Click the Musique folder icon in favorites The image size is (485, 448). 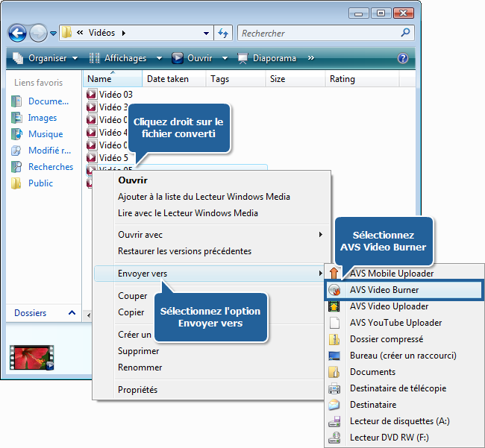(16, 134)
